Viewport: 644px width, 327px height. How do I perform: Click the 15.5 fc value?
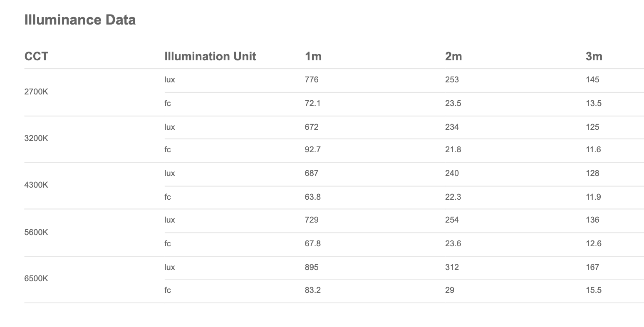click(593, 290)
